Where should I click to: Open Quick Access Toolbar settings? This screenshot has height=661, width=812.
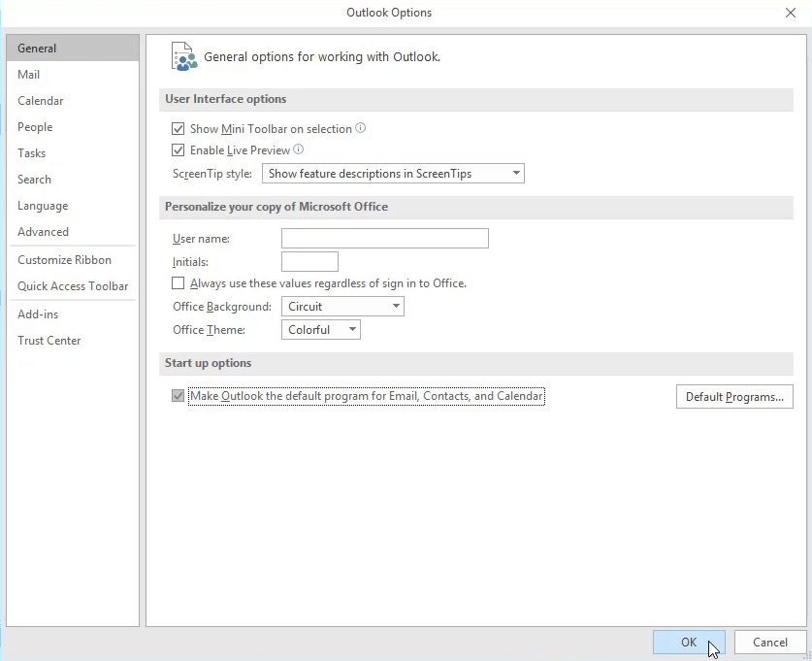73,286
